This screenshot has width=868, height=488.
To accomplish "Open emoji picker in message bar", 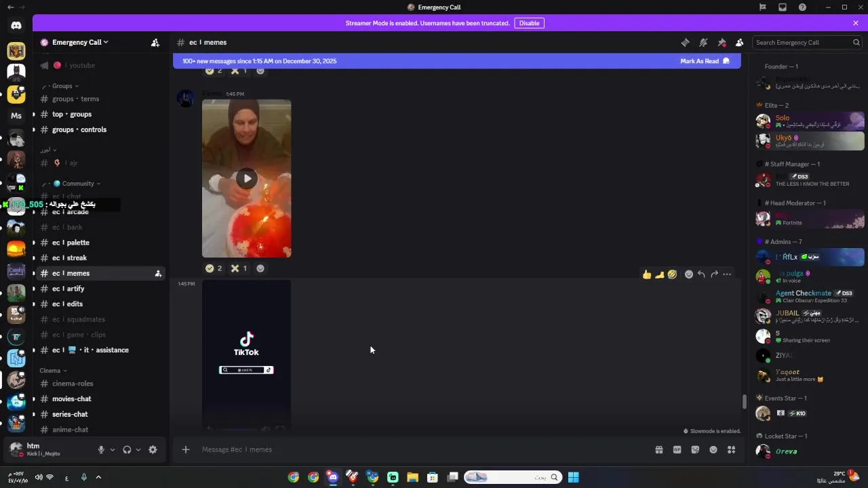I will (713, 449).
